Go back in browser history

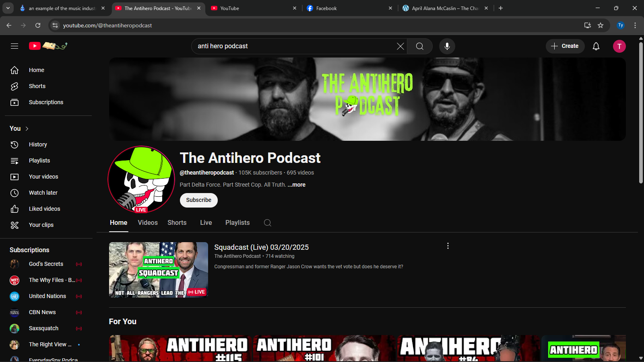point(9,25)
